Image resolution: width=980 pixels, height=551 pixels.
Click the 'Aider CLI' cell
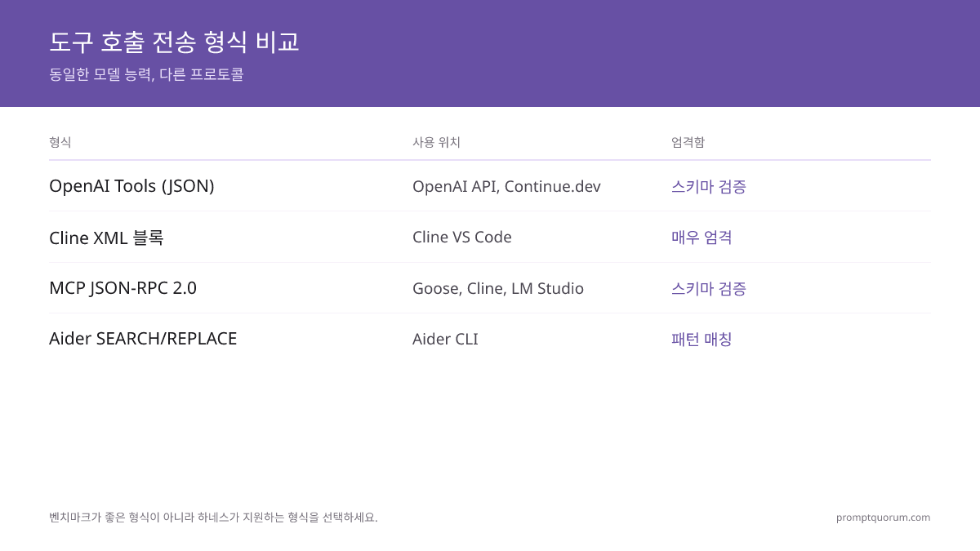pos(445,339)
